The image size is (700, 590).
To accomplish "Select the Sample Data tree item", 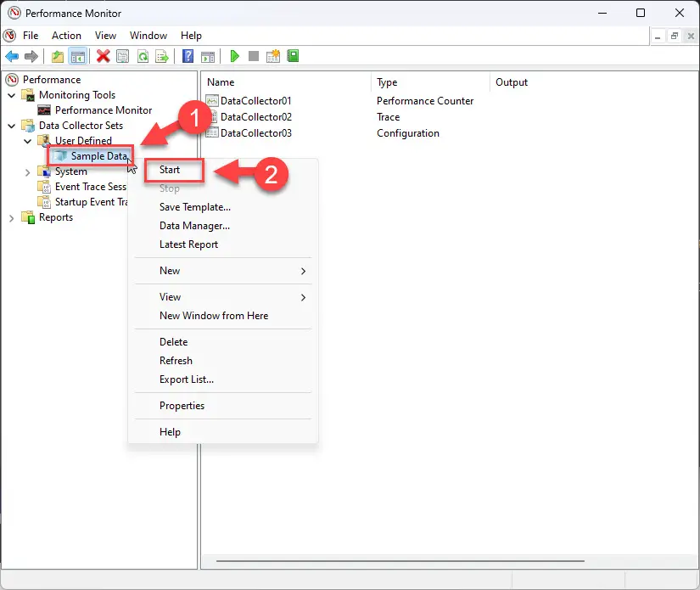I will pos(98,156).
